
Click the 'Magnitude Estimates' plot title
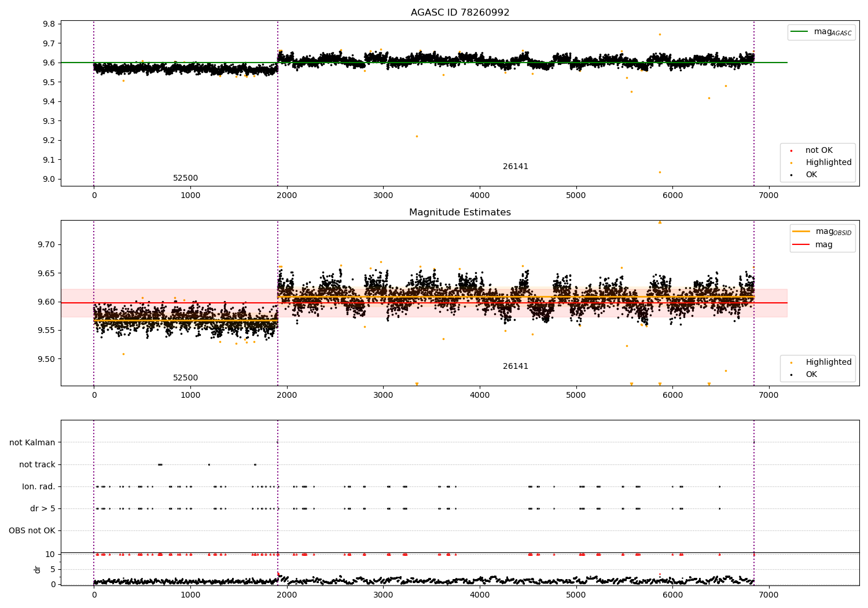click(x=460, y=213)
